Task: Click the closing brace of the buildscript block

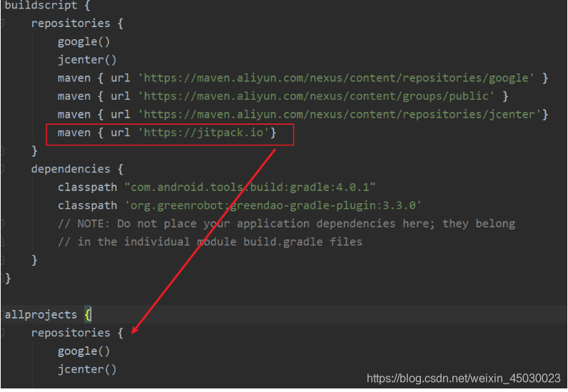Action: pos(8,279)
